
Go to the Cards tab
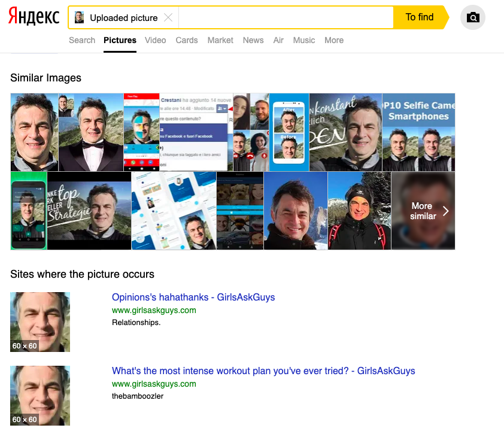pos(187,40)
